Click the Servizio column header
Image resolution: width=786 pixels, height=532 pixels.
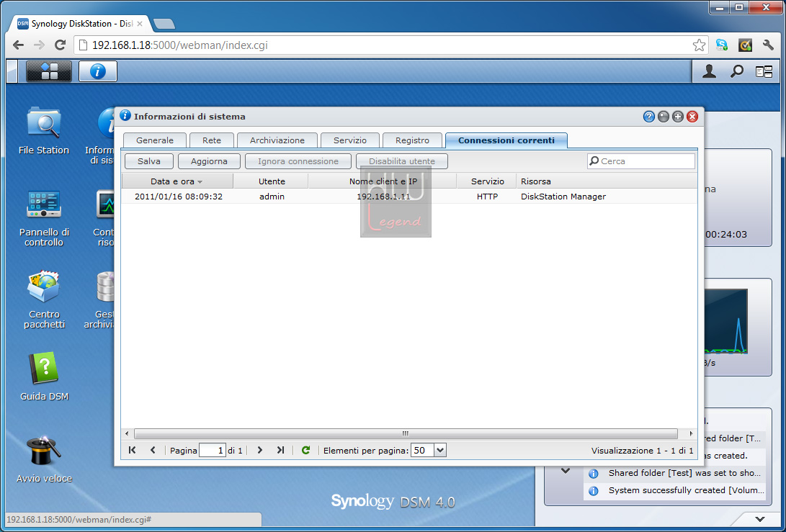(487, 181)
